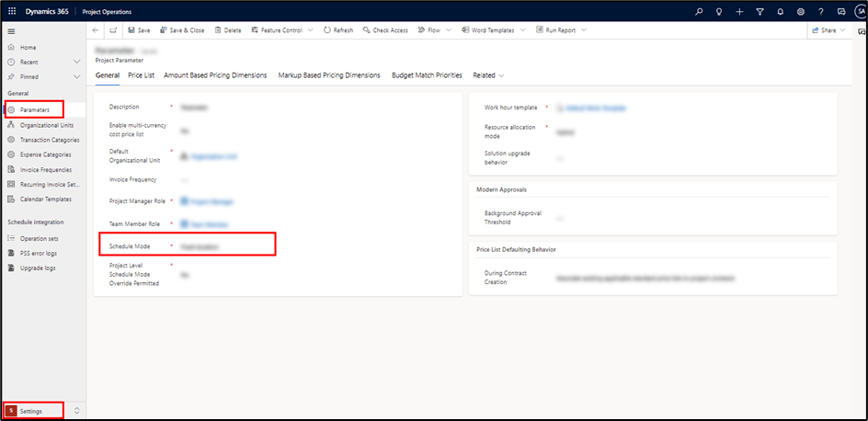Switch to the Price List tab

click(x=141, y=75)
